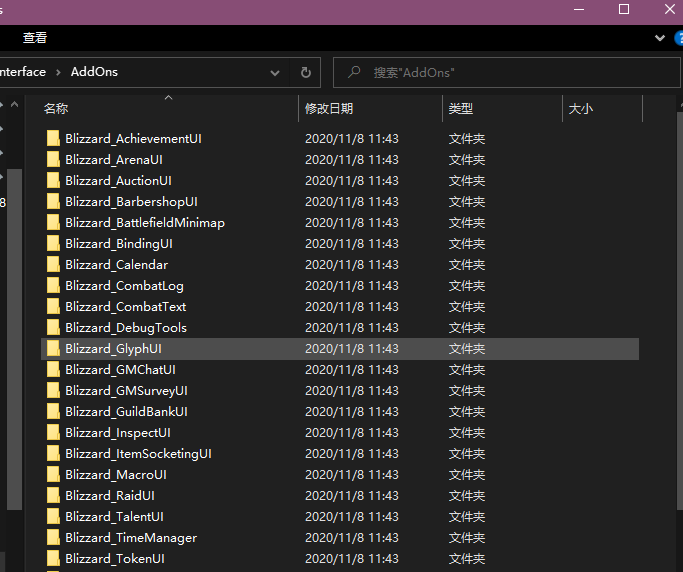Image resolution: width=683 pixels, height=572 pixels.
Task: Open the blue help icon
Action: pyautogui.click(x=679, y=38)
